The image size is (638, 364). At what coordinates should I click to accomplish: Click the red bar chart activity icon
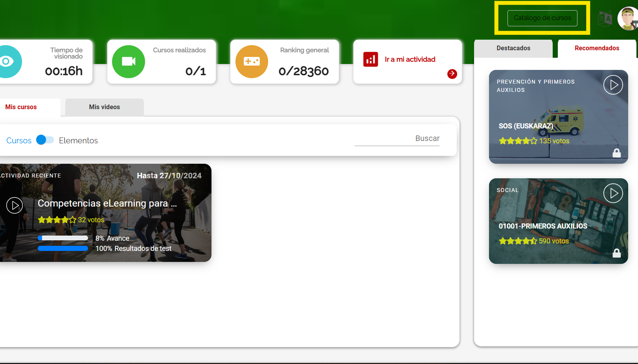tap(370, 59)
